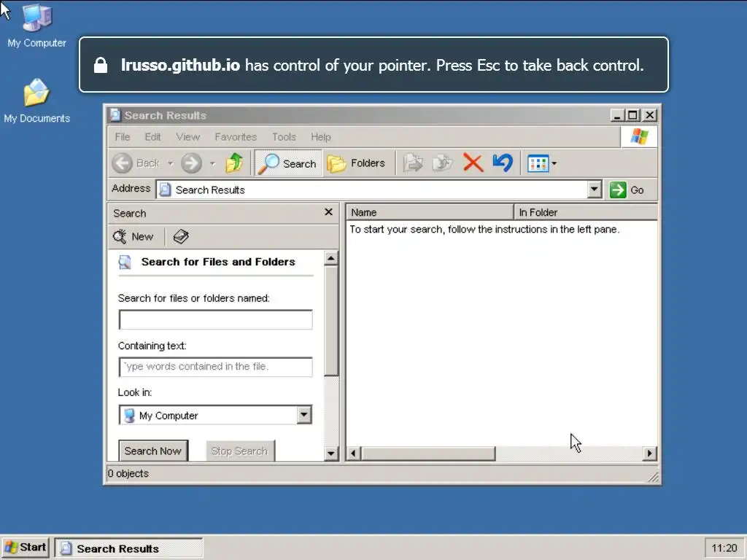The width and height of the screenshot is (747, 560).
Task: Expand the Look in dropdown
Action: pos(304,415)
